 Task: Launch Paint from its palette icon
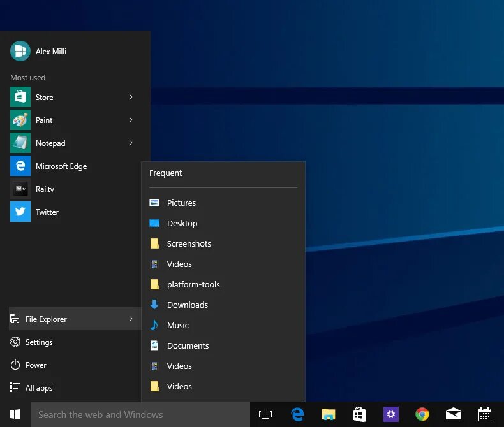[x=20, y=120]
